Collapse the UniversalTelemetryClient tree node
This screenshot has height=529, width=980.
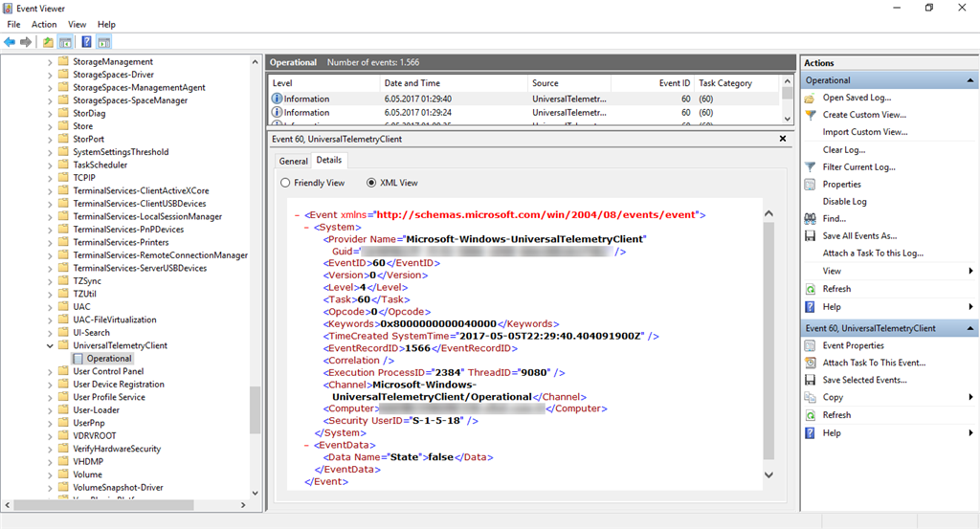(x=50, y=346)
